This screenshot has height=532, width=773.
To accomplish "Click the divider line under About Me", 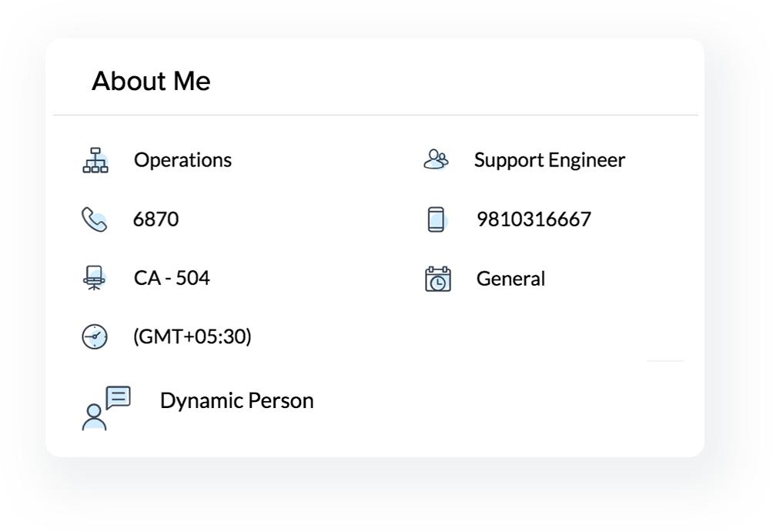I will pos(375,115).
